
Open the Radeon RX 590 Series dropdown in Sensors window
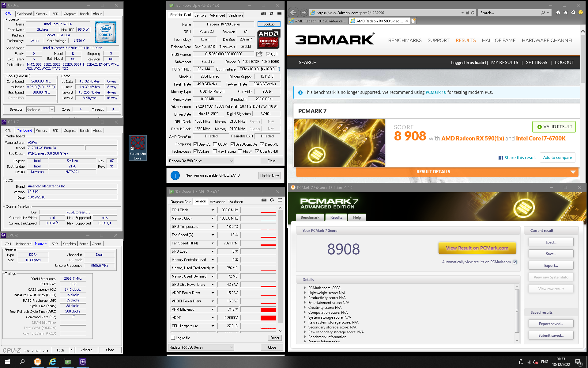point(201,347)
